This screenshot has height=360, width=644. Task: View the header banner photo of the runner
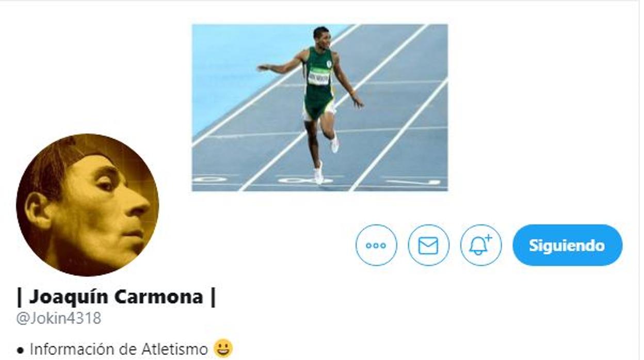(x=320, y=108)
